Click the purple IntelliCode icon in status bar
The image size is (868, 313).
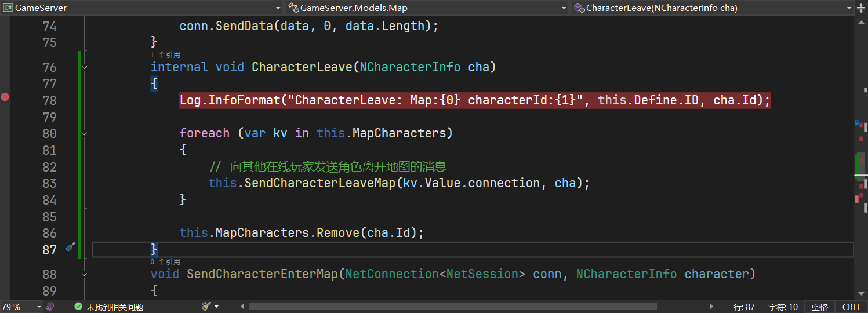[50, 307]
